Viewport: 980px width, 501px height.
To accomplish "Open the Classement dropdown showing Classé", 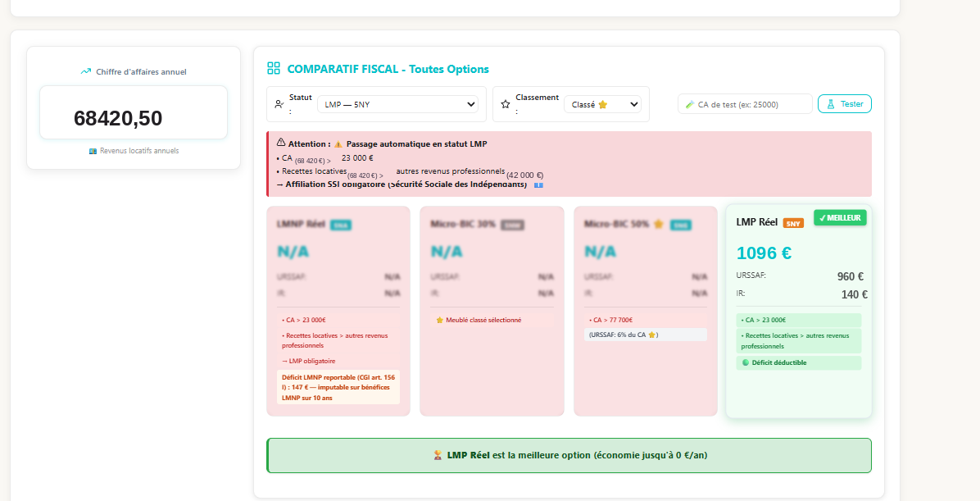I will pos(602,104).
